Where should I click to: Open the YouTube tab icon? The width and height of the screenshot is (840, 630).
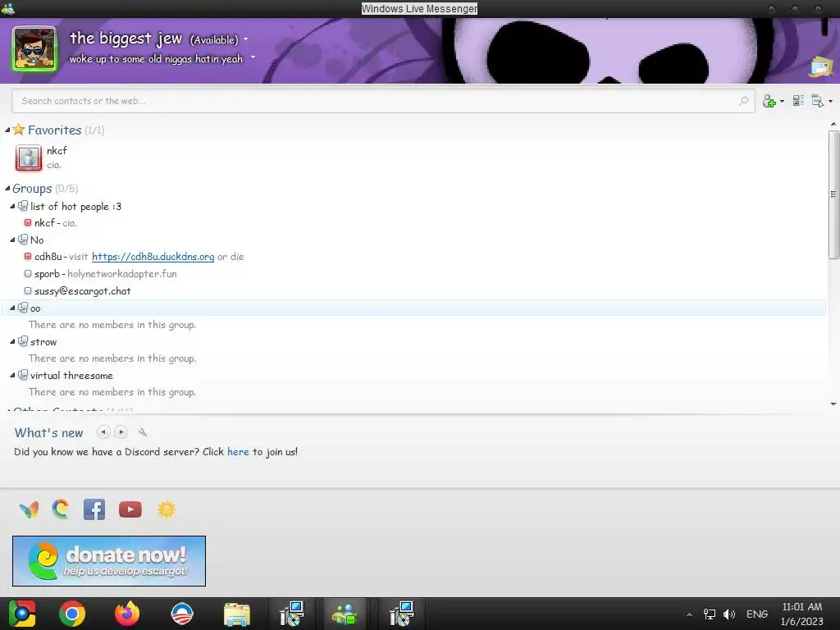130,509
